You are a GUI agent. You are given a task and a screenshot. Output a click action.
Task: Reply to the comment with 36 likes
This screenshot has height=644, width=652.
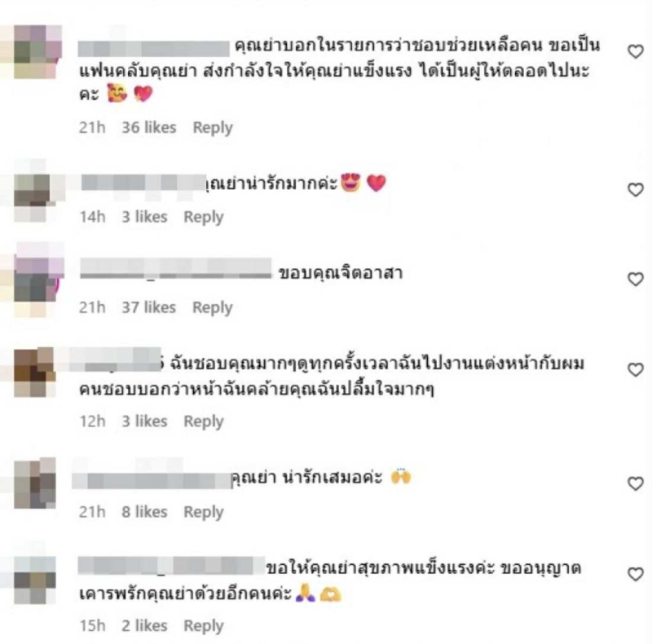pos(213,128)
